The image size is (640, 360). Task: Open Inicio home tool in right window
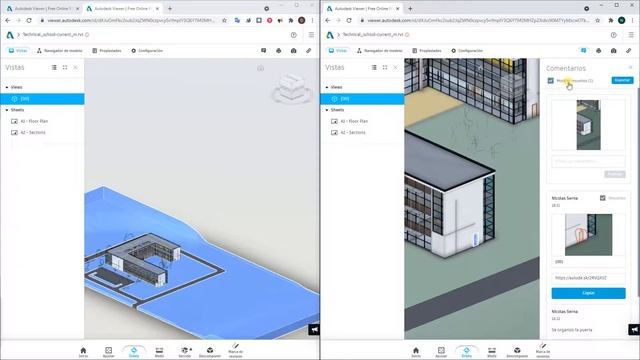(416, 352)
